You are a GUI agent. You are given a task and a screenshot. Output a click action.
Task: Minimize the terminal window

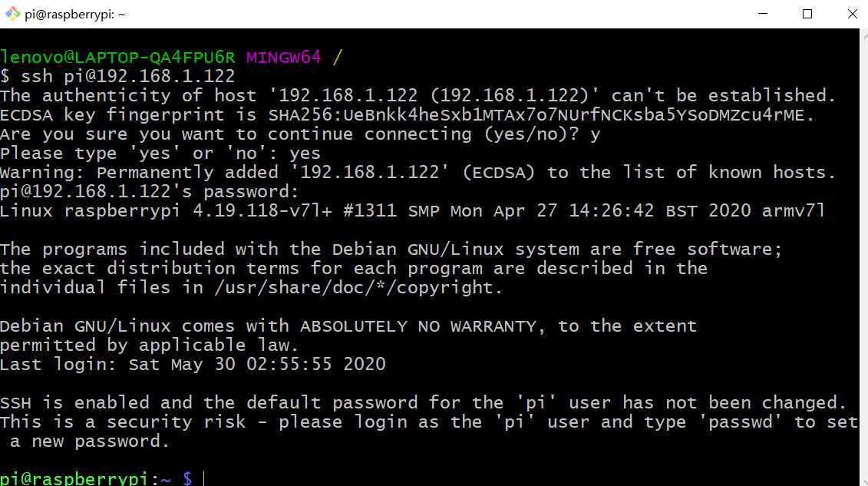pyautogui.click(x=762, y=14)
